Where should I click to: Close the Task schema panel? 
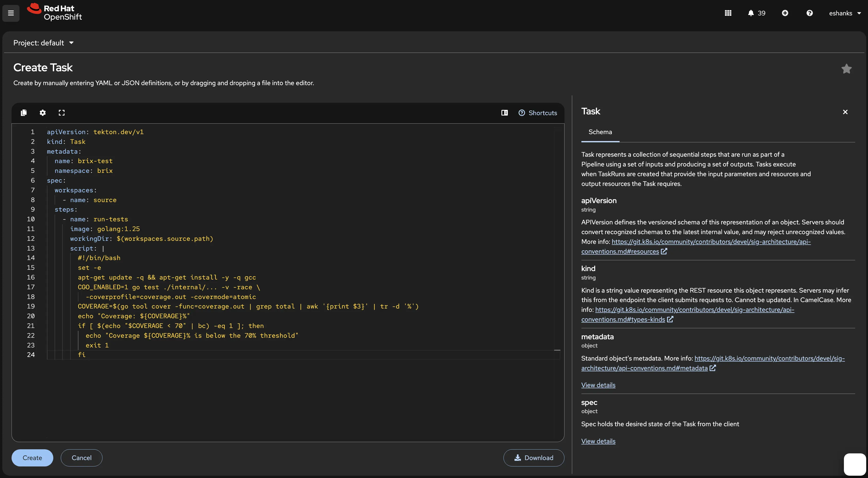click(x=845, y=112)
